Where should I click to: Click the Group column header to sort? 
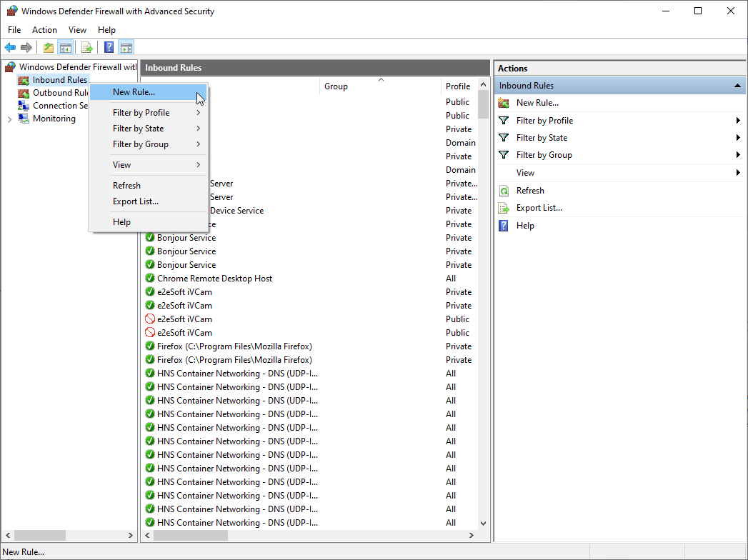pos(336,86)
